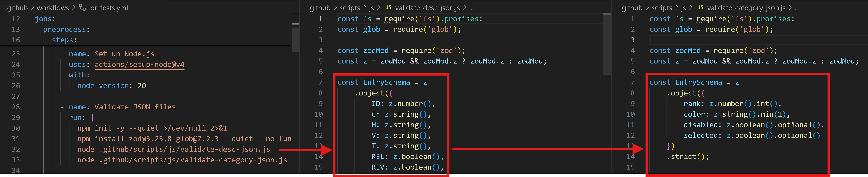The image size is (868, 177).
Task: Click 'REL: z.boolean(),' line
Action: 407,157
